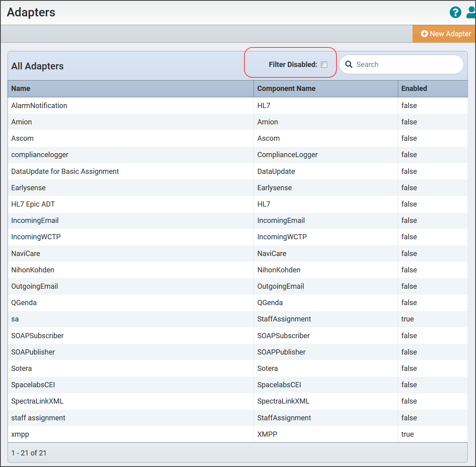Viewport: 476px width, 467px height.
Task: Open the HL7 Epic ADT adapter
Action: point(33,204)
